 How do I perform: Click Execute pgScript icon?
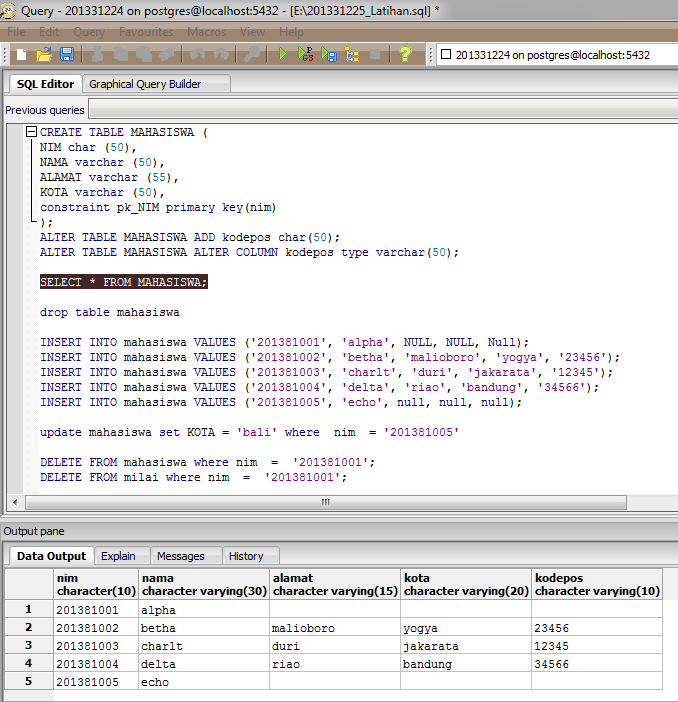[306, 55]
